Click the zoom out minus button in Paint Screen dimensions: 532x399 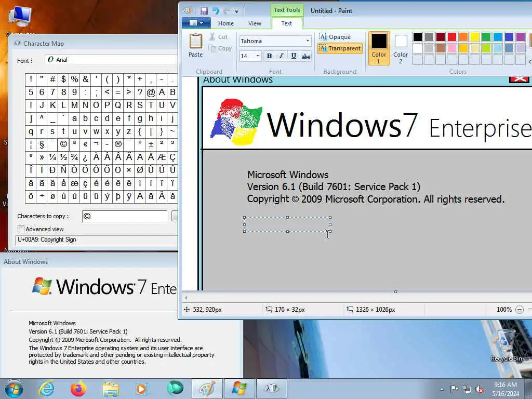519,310
